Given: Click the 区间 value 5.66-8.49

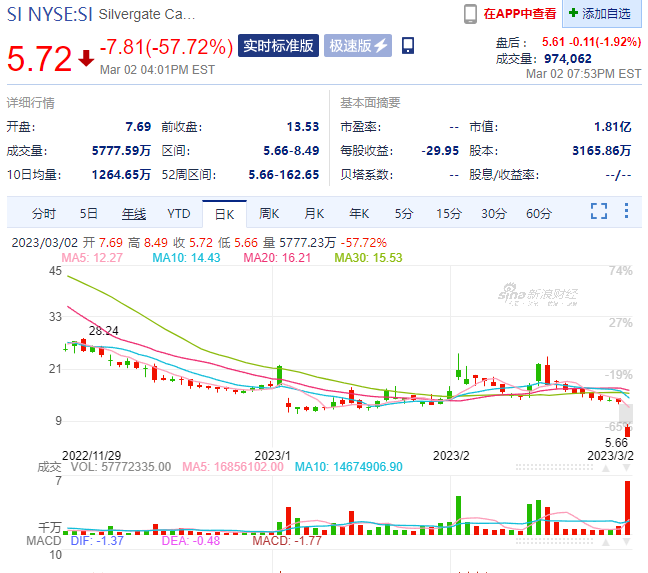Looking at the screenshot, I should tap(291, 150).
